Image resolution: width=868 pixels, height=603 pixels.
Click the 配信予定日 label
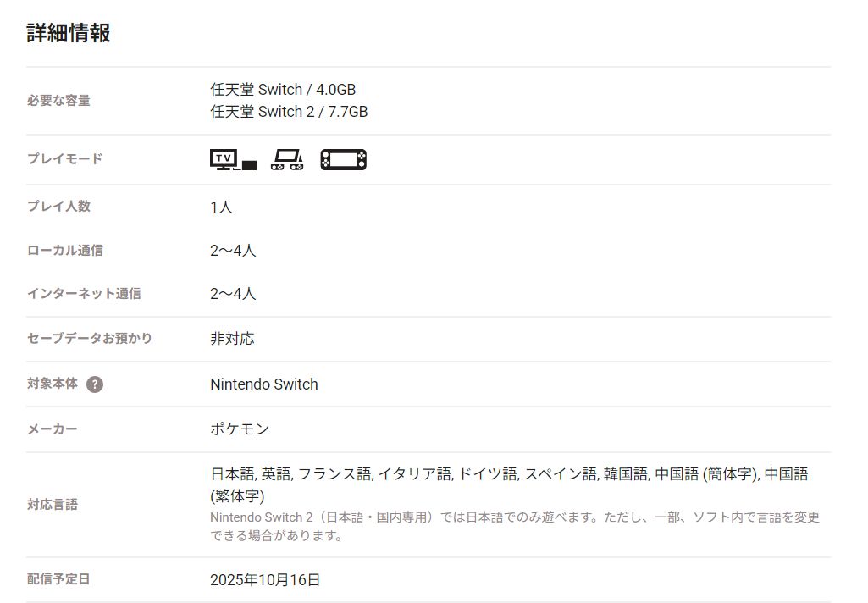(x=58, y=579)
